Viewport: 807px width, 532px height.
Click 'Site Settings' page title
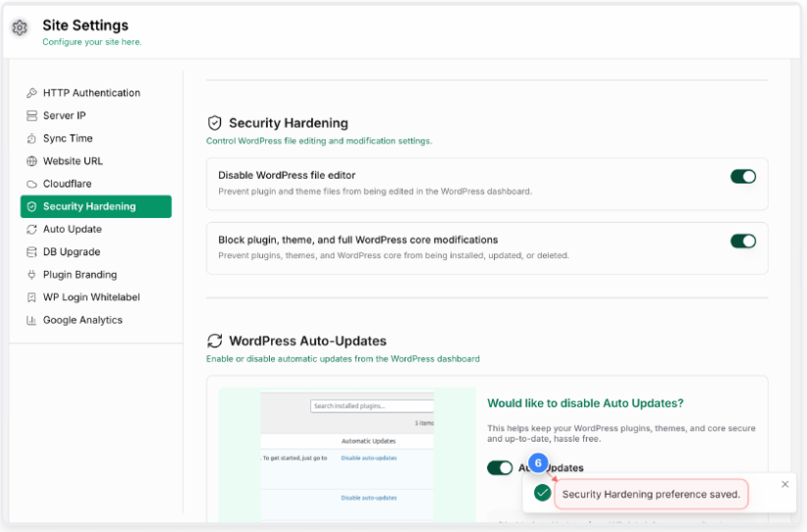tap(85, 26)
